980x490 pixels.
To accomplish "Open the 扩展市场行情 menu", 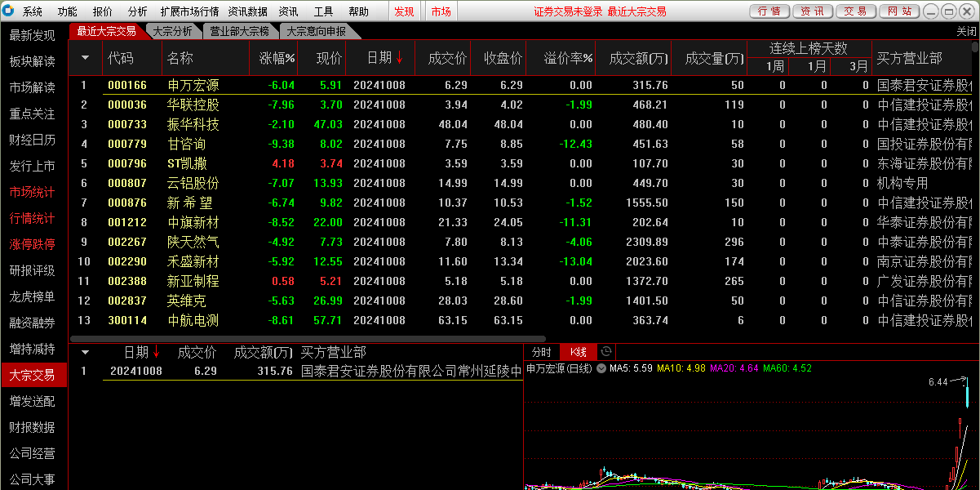I will [x=189, y=11].
